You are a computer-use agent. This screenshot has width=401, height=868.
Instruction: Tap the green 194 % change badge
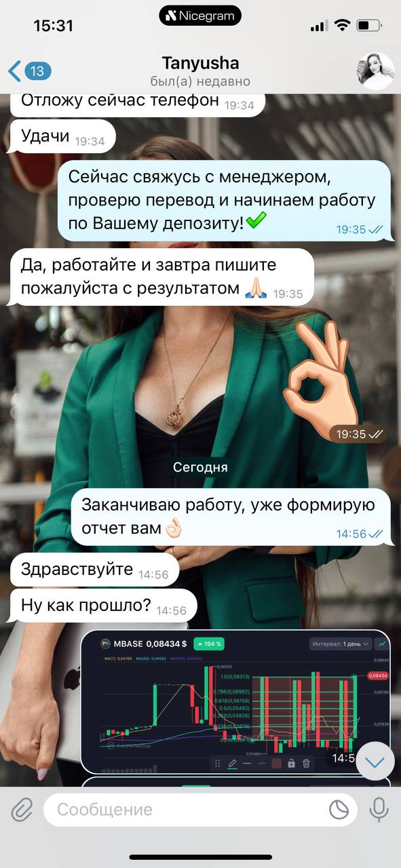(209, 644)
